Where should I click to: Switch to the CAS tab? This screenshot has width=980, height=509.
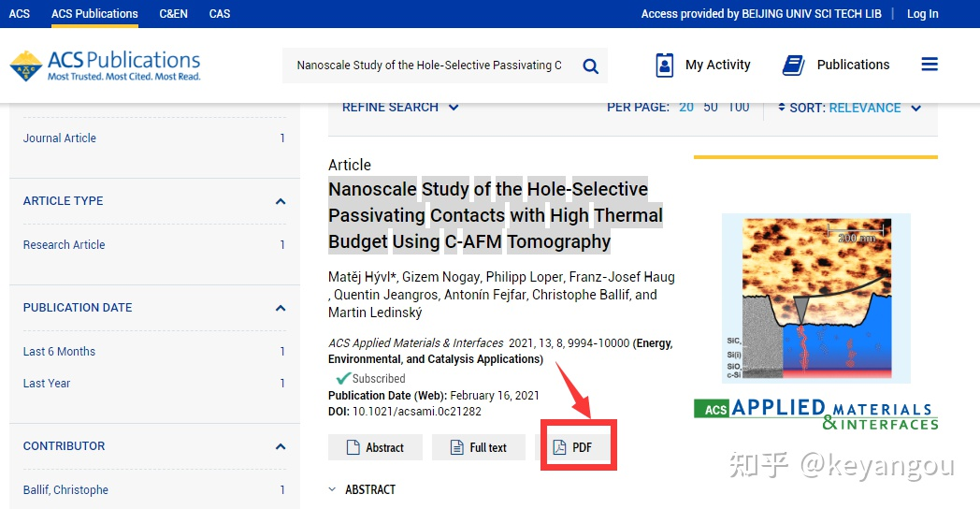pyautogui.click(x=220, y=14)
